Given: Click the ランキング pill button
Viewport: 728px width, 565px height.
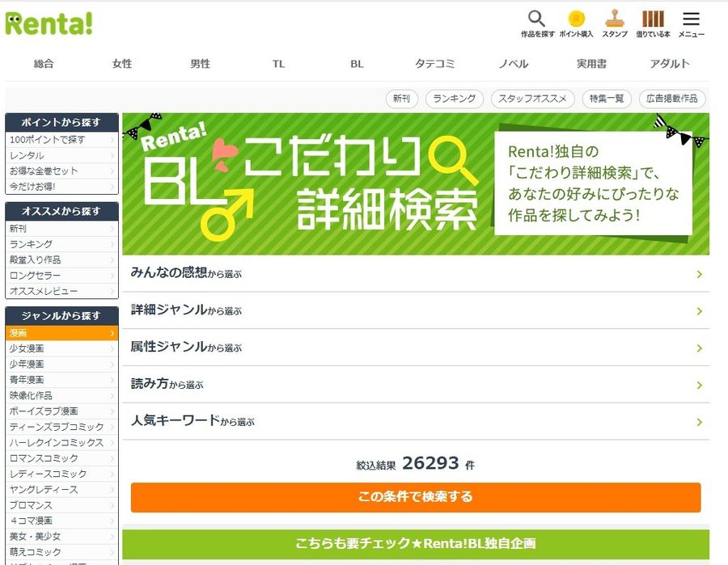Looking at the screenshot, I should [454, 99].
